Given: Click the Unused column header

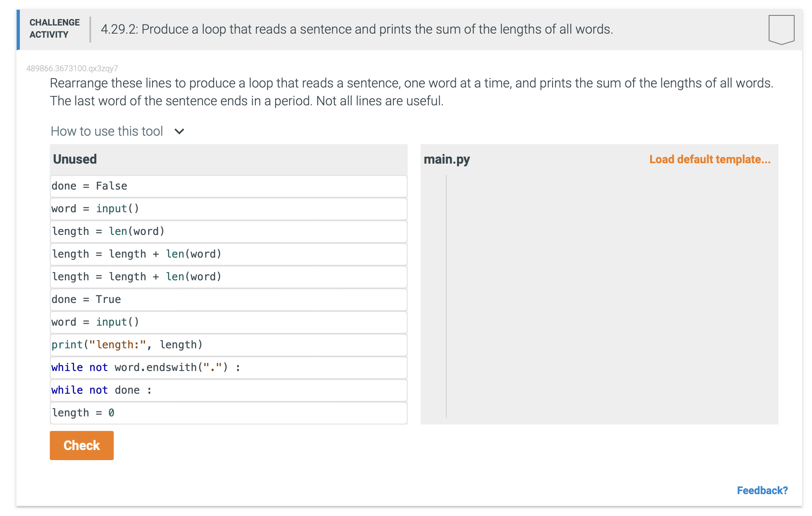Looking at the screenshot, I should 75,159.
